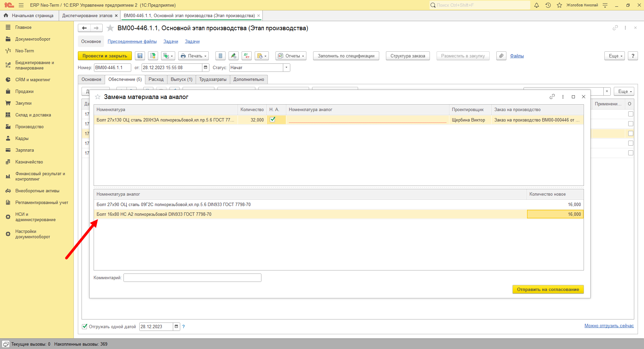Click into the Комментарий input field
This screenshot has width=644, height=349.
point(192,278)
